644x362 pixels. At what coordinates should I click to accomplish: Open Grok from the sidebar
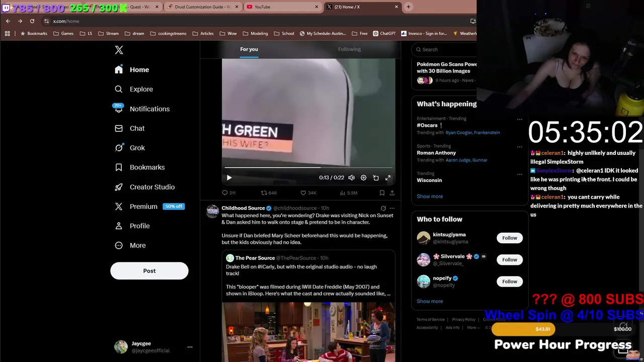[129, 148]
